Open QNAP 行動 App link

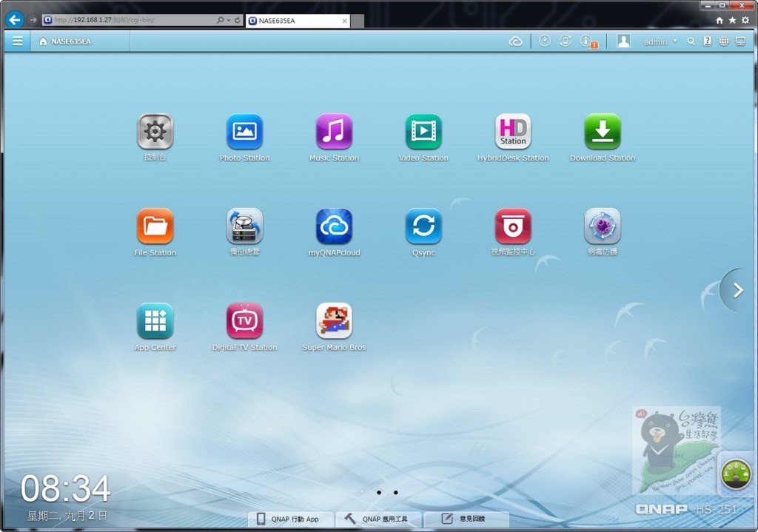290,519
